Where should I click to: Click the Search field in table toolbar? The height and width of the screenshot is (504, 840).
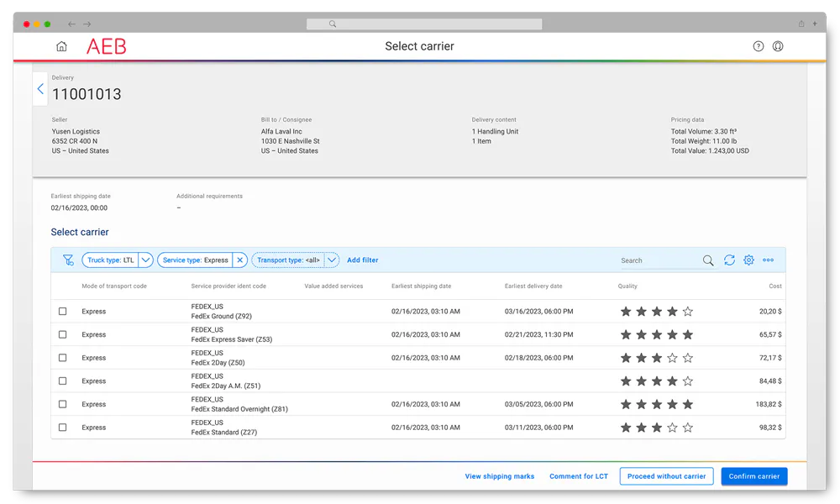coord(660,260)
